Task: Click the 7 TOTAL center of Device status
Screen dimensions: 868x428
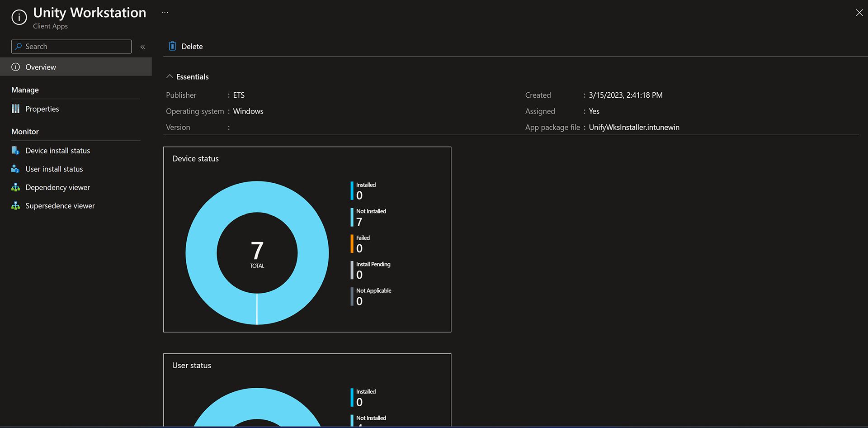Action: point(257,254)
